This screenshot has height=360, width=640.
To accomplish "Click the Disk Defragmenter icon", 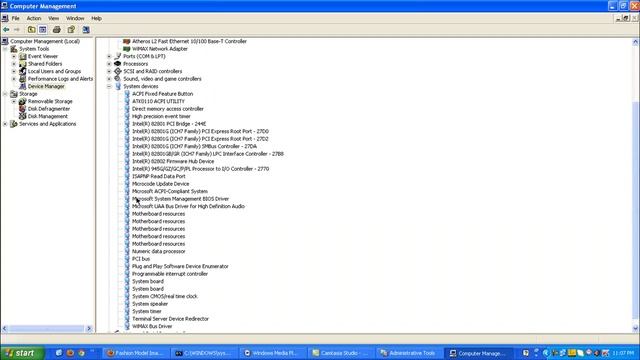I will coord(23,109).
